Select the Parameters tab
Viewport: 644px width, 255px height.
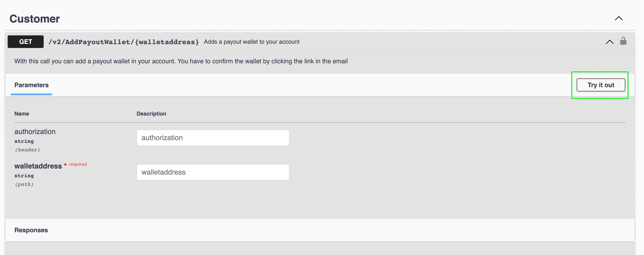pos(31,85)
